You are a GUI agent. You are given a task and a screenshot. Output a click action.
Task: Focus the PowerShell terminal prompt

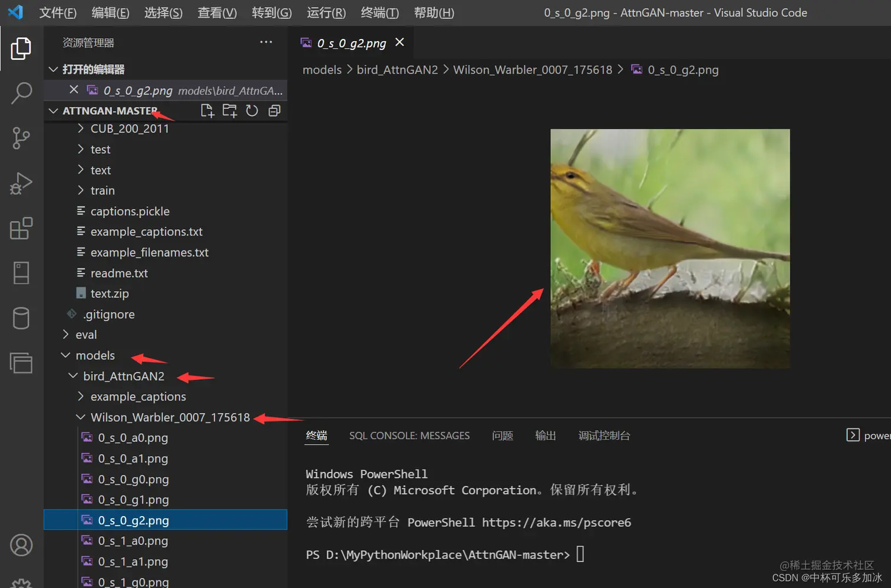[x=580, y=554]
